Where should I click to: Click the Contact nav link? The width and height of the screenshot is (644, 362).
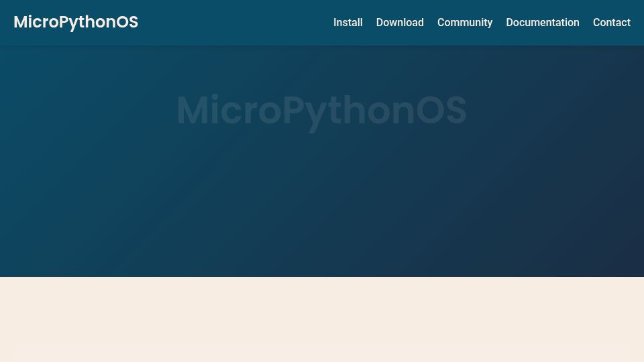pos(612,23)
